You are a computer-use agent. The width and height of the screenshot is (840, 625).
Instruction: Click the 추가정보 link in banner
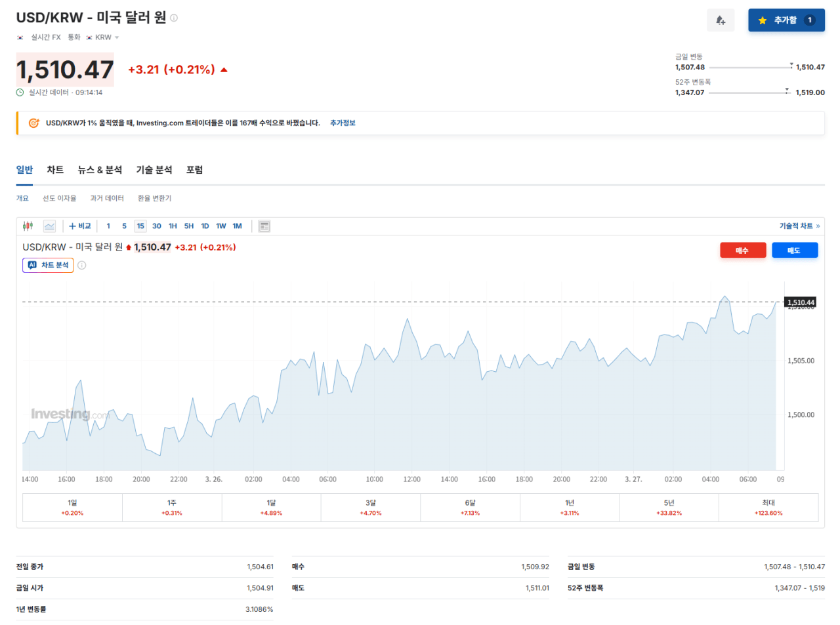coord(343,123)
